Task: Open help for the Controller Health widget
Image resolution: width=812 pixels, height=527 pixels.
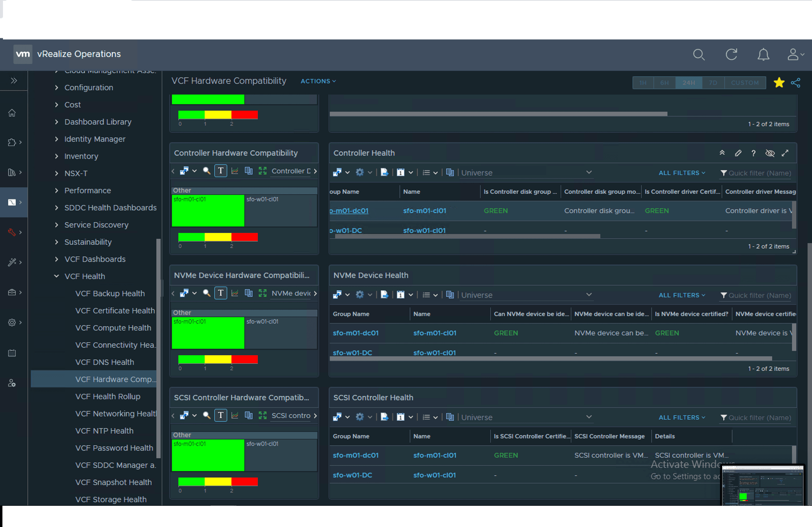Action: [753, 153]
